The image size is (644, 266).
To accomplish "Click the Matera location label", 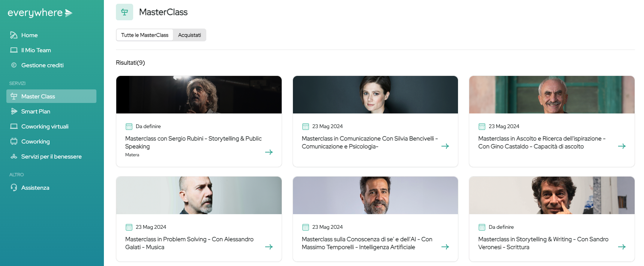I will click(132, 155).
